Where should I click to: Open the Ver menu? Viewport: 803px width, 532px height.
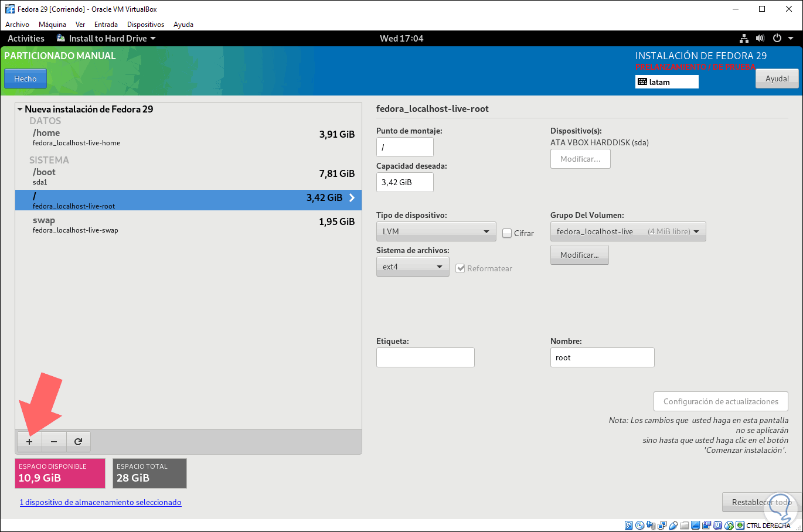pyautogui.click(x=80, y=25)
